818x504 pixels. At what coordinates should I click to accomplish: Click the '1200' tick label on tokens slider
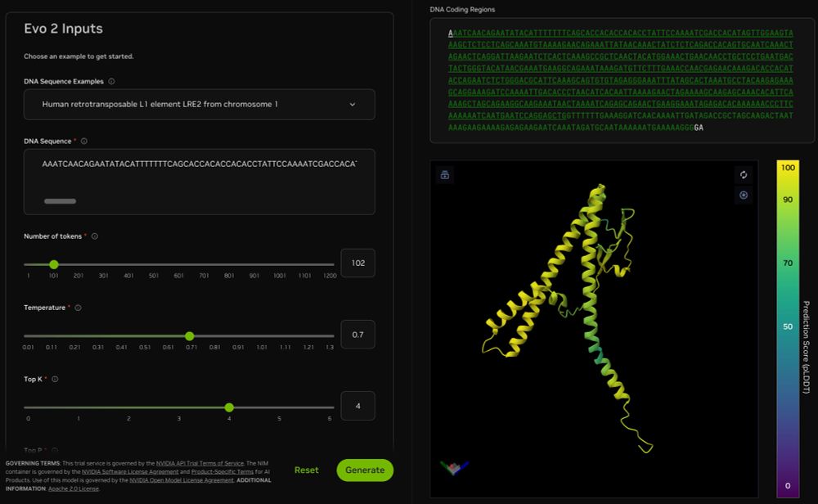point(330,276)
